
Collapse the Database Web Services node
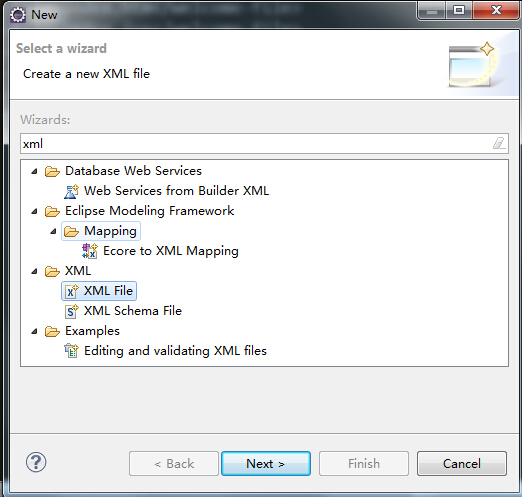pos(34,171)
